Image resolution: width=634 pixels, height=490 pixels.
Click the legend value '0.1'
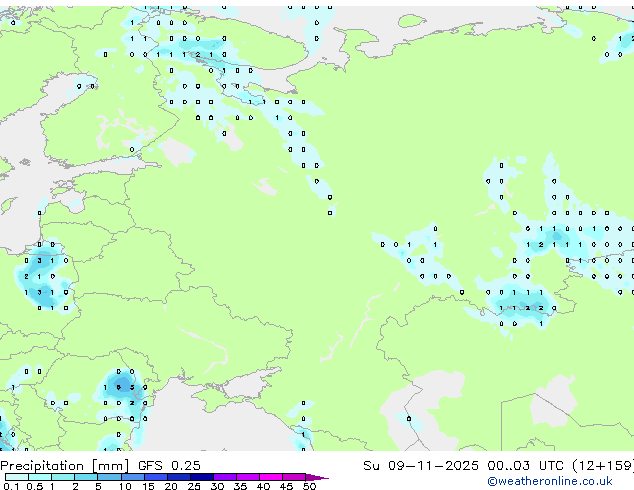click(x=11, y=486)
